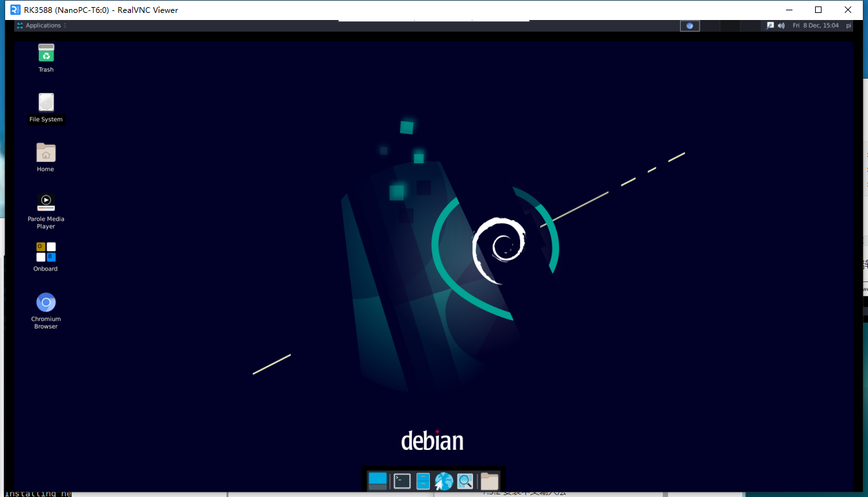Open the folder icon in the dock

tap(490, 481)
